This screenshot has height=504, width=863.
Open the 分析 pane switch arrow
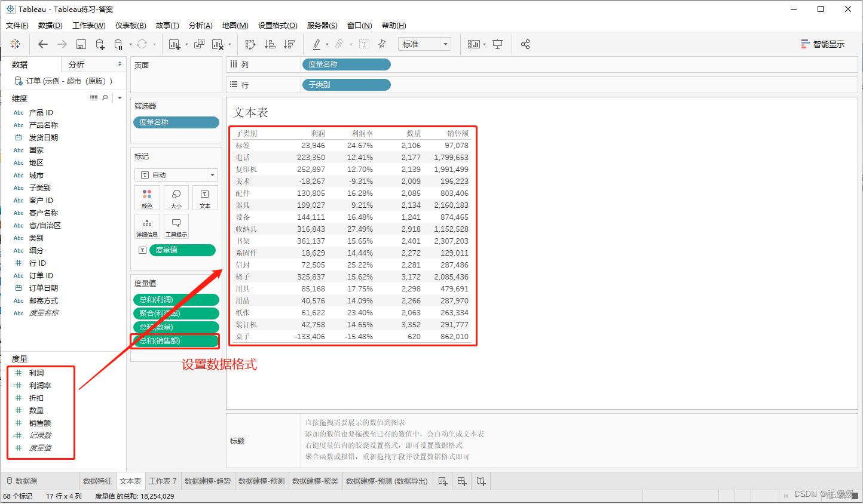pos(120,64)
